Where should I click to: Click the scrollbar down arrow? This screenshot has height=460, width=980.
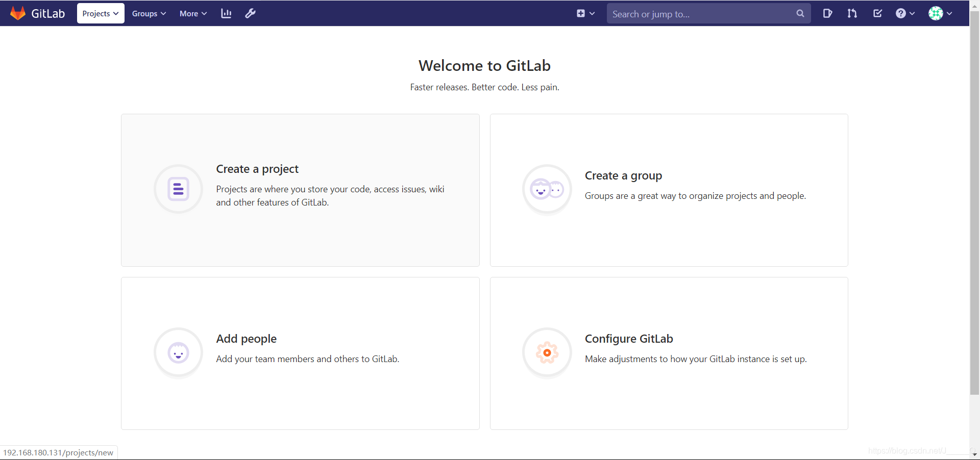[x=974, y=454]
